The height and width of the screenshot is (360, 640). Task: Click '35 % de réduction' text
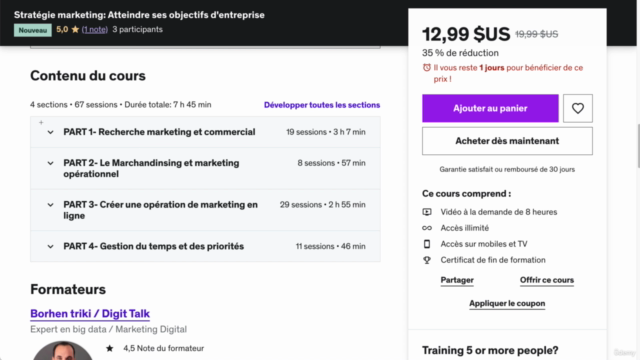(x=460, y=53)
